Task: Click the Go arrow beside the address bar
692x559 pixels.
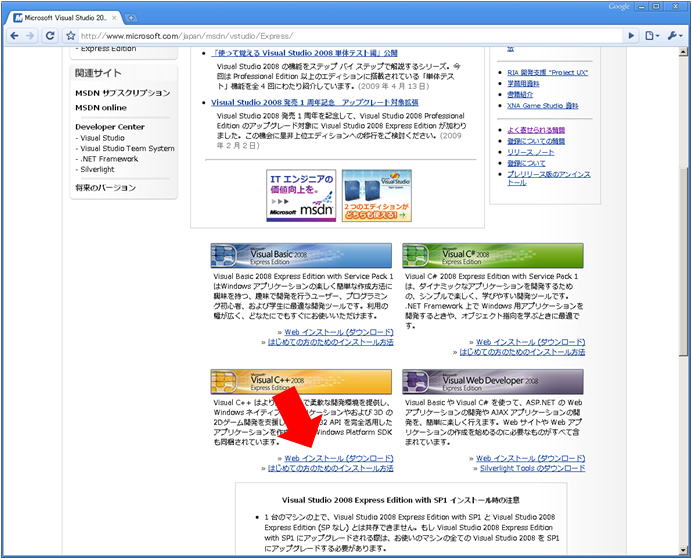Action: 631,36
